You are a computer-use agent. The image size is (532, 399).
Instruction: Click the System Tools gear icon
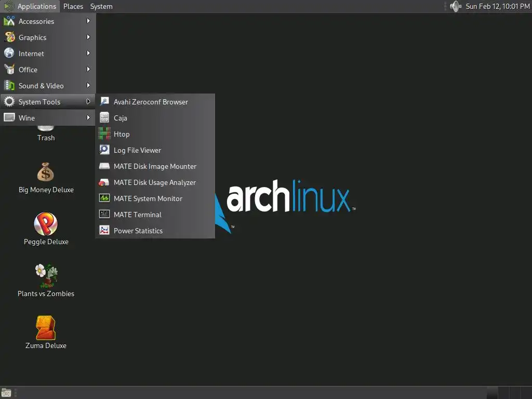coord(9,101)
